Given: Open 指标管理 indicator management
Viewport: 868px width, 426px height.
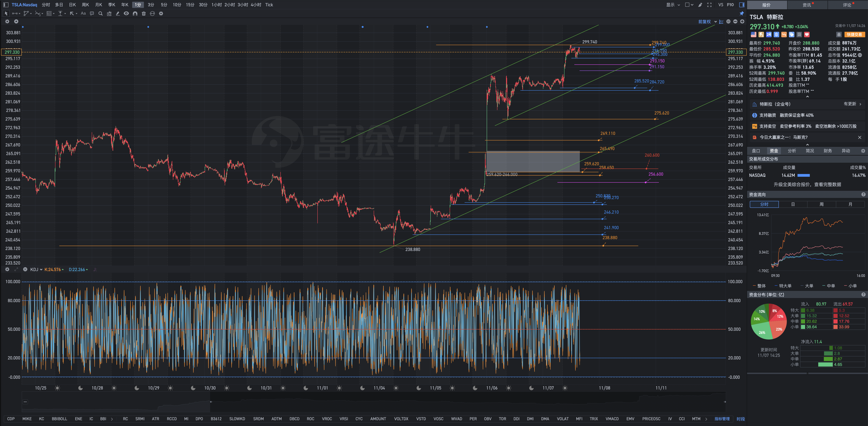Looking at the screenshot, I should click(722, 419).
